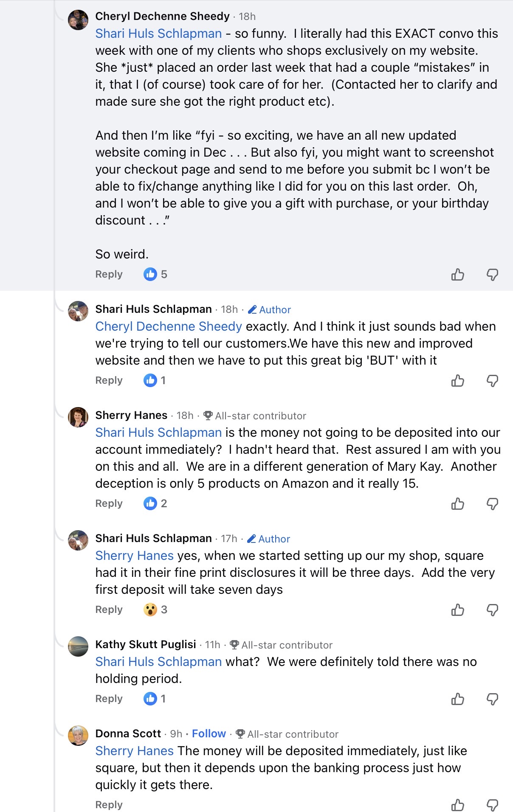
Task: Upvote Donna Scott's comment
Action: [457, 805]
